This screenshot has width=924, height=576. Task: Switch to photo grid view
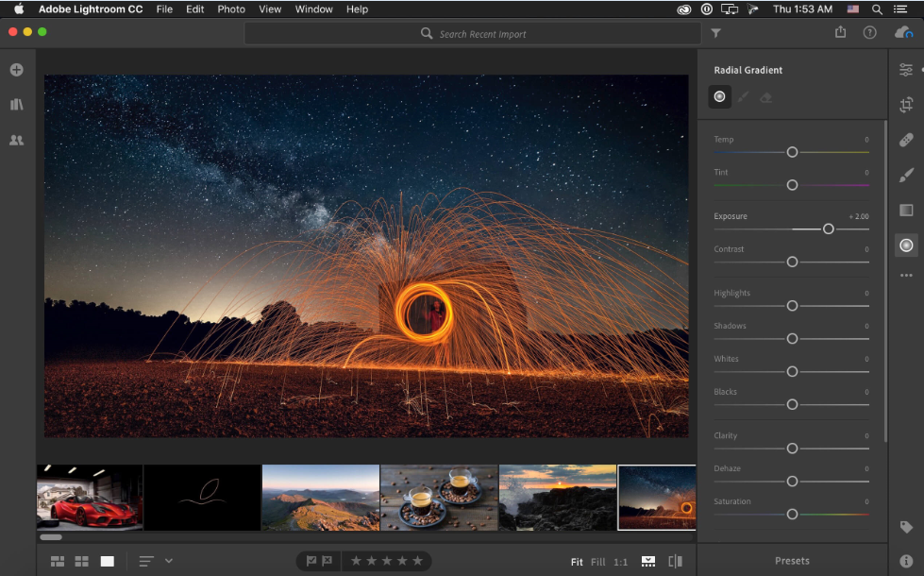click(58, 561)
